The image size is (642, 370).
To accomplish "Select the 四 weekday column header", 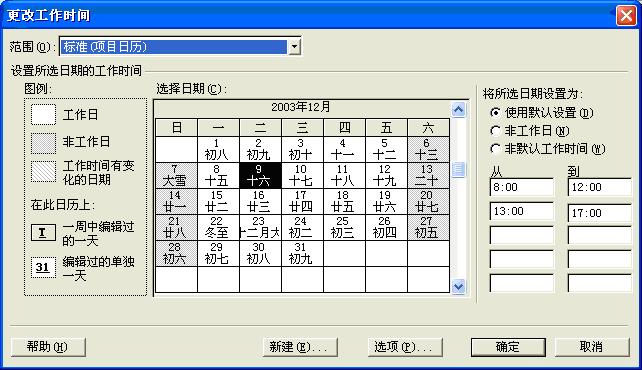I will pos(345,128).
